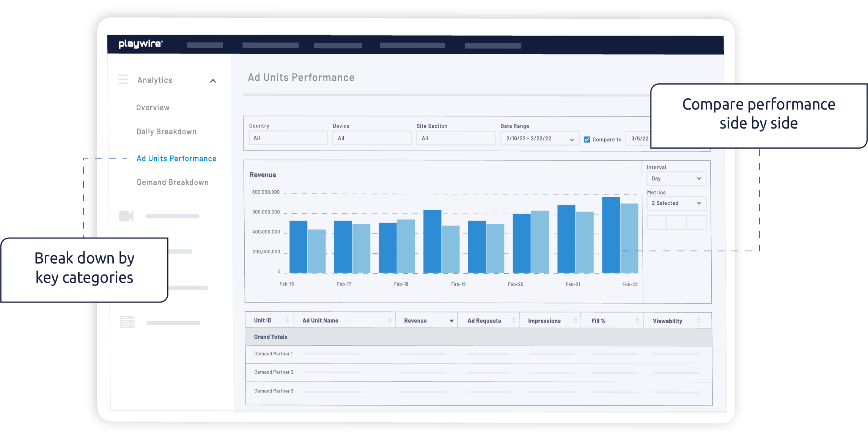Viewport: 868px width, 439px height.
Task: Open the Metrics 2 Selected dropdown
Action: (676, 203)
